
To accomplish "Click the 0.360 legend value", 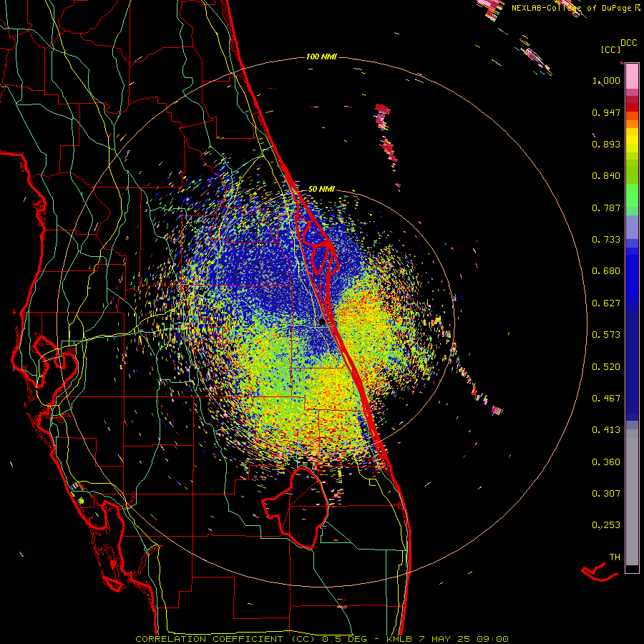I will pyautogui.click(x=606, y=462).
